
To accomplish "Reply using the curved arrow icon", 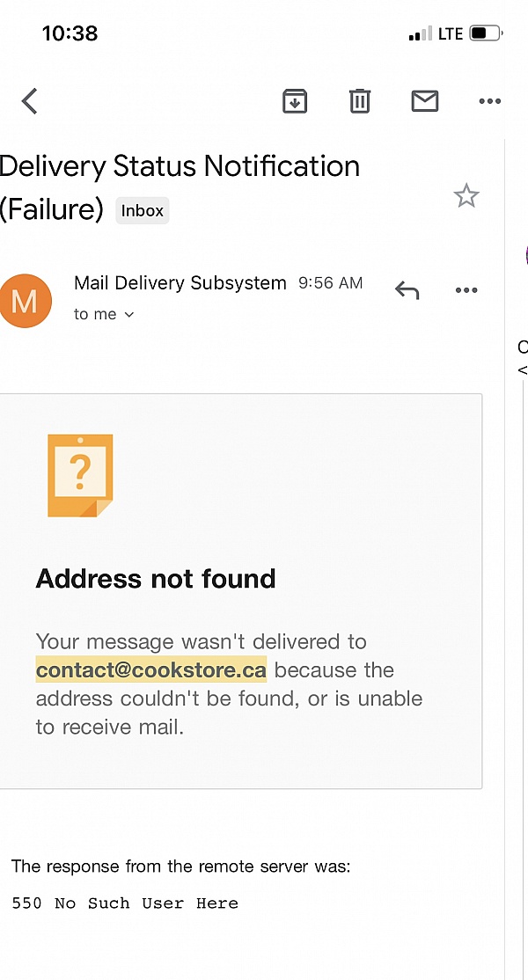I will pos(407,290).
